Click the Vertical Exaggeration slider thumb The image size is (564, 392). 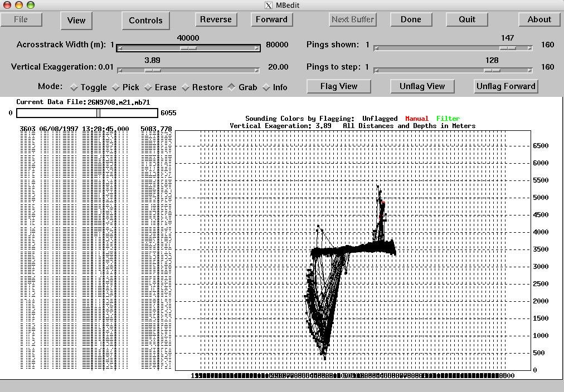(153, 70)
